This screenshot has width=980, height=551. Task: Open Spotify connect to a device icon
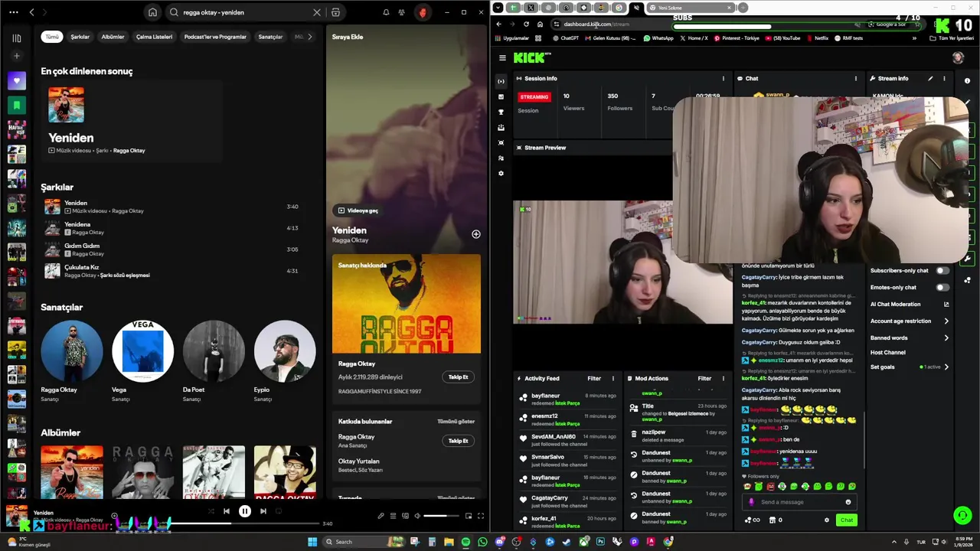click(x=405, y=516)
